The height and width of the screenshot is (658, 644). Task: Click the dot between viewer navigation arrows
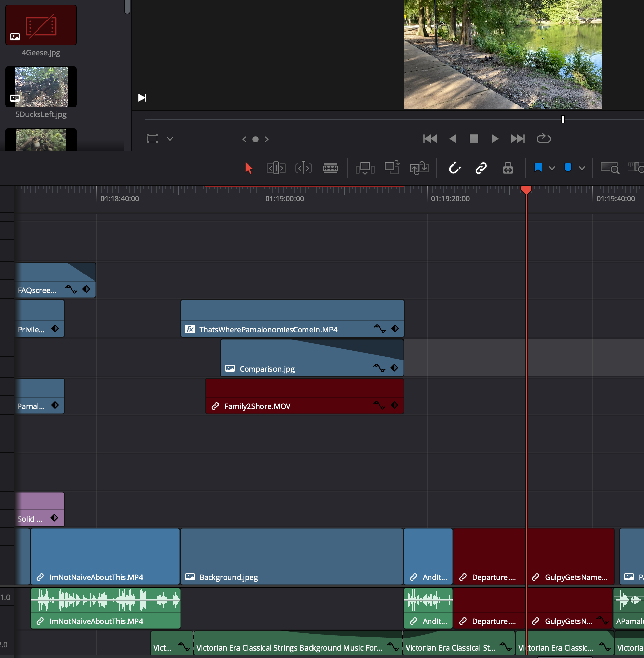coord(255,139)
